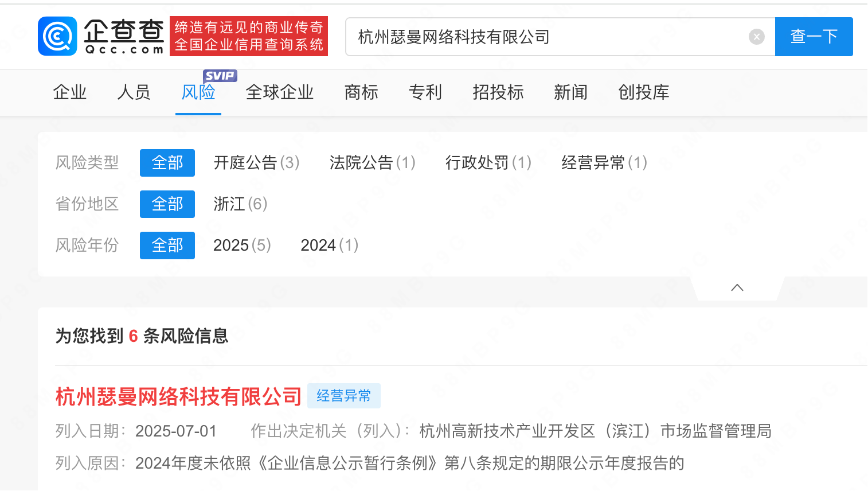This screenshot has width=868, height=491.
Task: Open the 专利 tab
Action: click(x=425, y=92)
